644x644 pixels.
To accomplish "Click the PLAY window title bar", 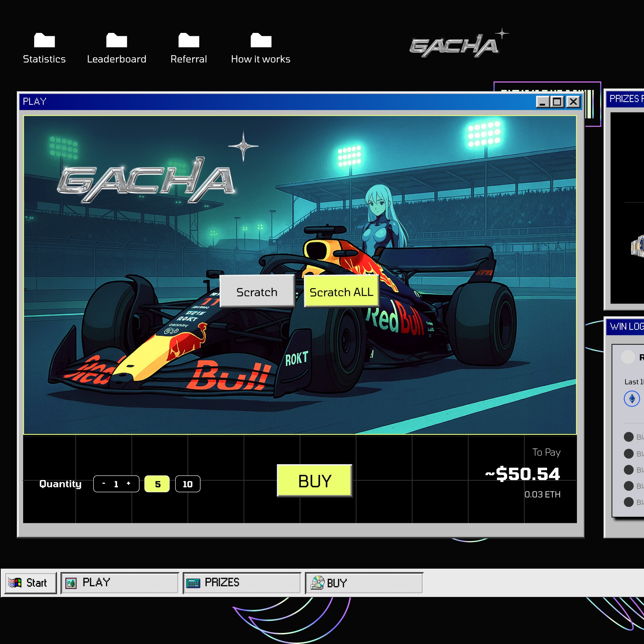I will point(301,102).
